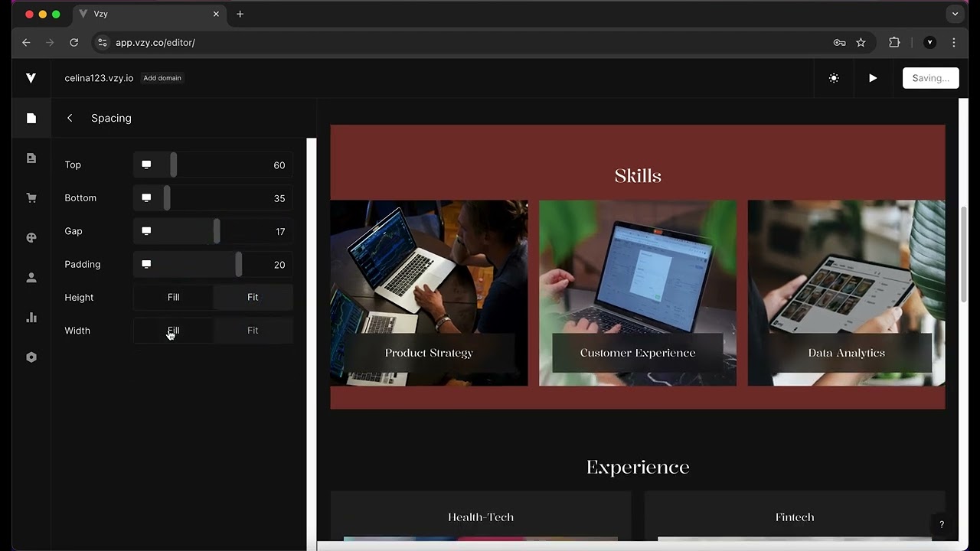Select the Customer Experience skill card

[638, 293]
